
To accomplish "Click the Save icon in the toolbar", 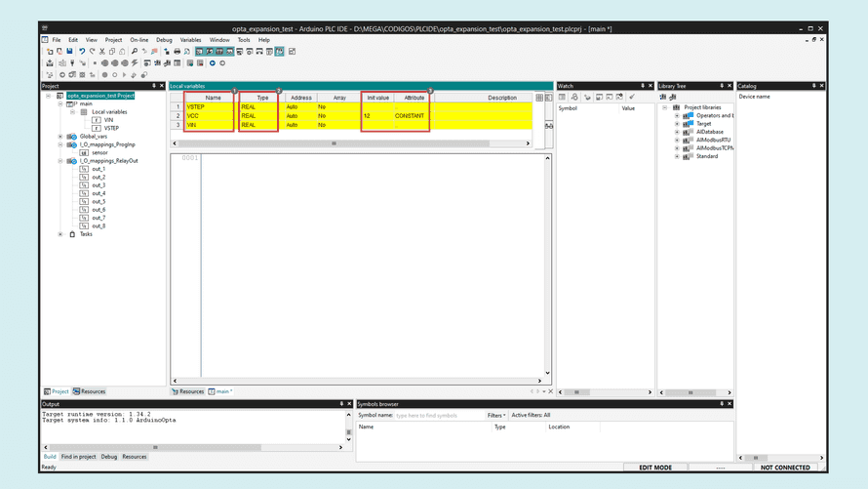I will pos(69,52).
